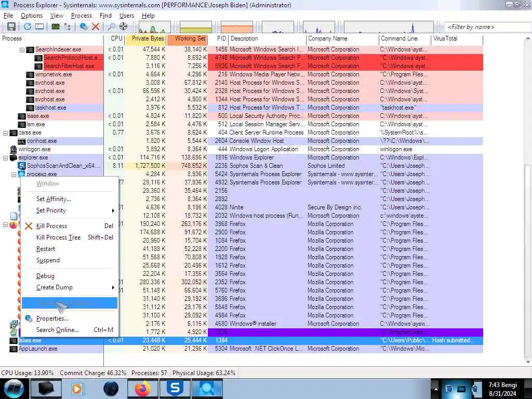Click the Kill Process red X menu icon
Image resolution: width=532 pixels, height=399 pixels.
coord(29,226)
